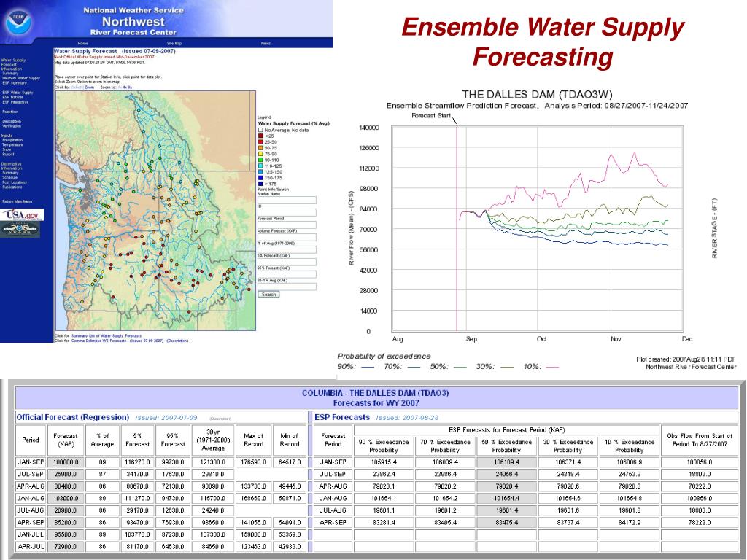Open the Peakflow sidebar link
747x560 pixels.
(10, 112)
